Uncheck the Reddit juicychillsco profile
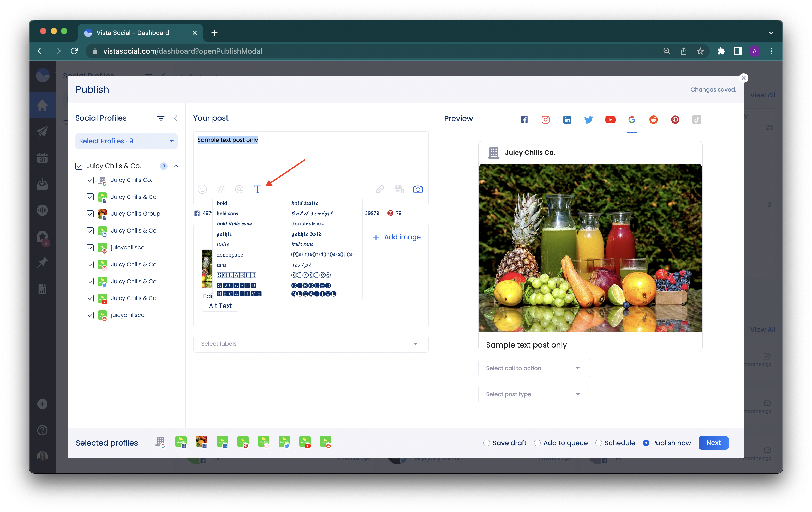The image size is (812, 512). pos(90,315)
